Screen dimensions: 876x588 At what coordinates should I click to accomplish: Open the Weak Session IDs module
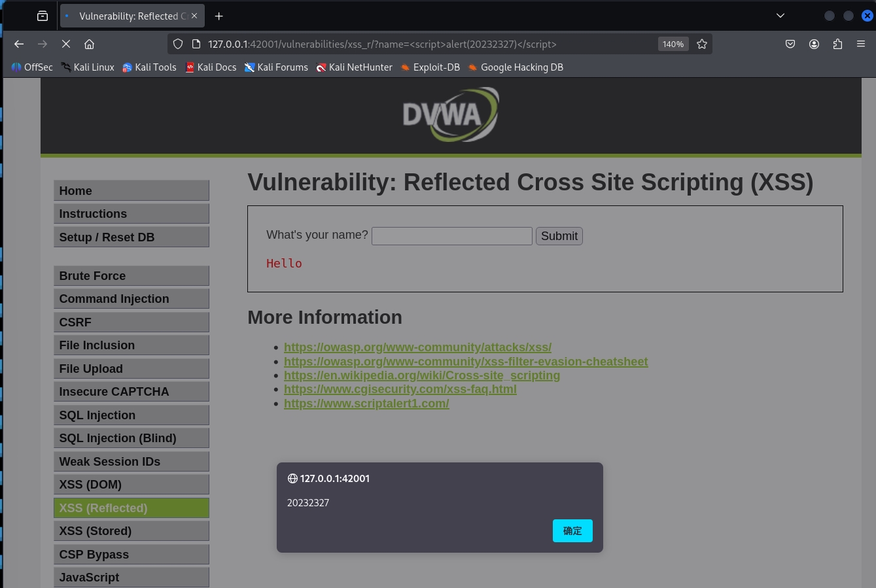pos(131,462)
